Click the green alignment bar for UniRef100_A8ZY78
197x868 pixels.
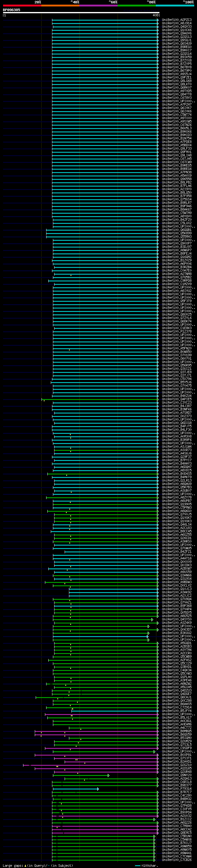click(103, 497)
